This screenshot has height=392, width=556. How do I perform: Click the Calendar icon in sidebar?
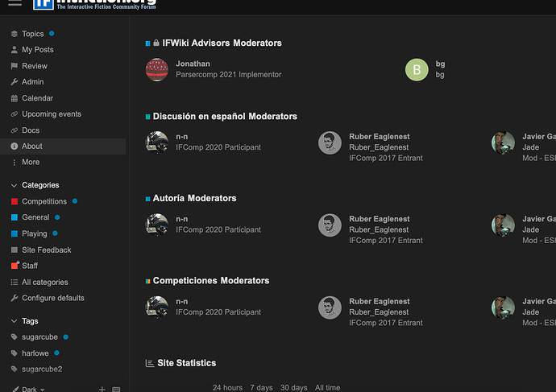pos(15,98)
